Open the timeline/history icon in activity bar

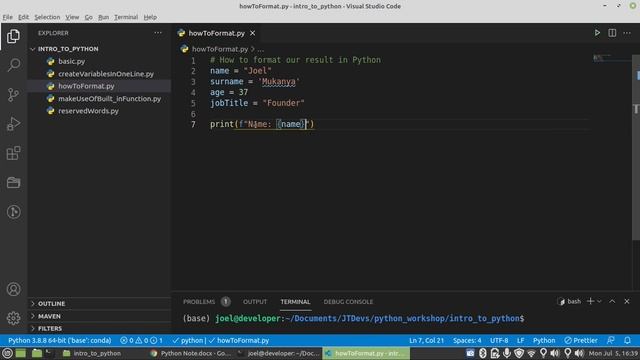coord(13,212)
